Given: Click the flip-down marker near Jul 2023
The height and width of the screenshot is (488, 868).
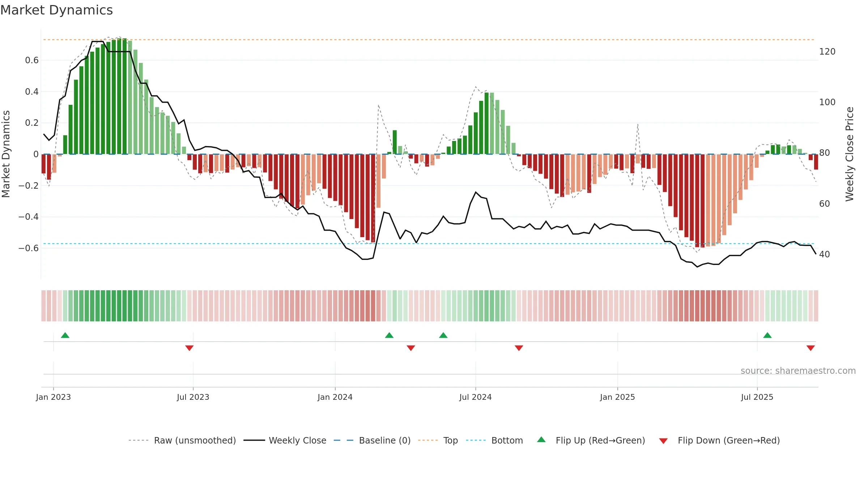Looking at the screenshot, I should [189, 348].
